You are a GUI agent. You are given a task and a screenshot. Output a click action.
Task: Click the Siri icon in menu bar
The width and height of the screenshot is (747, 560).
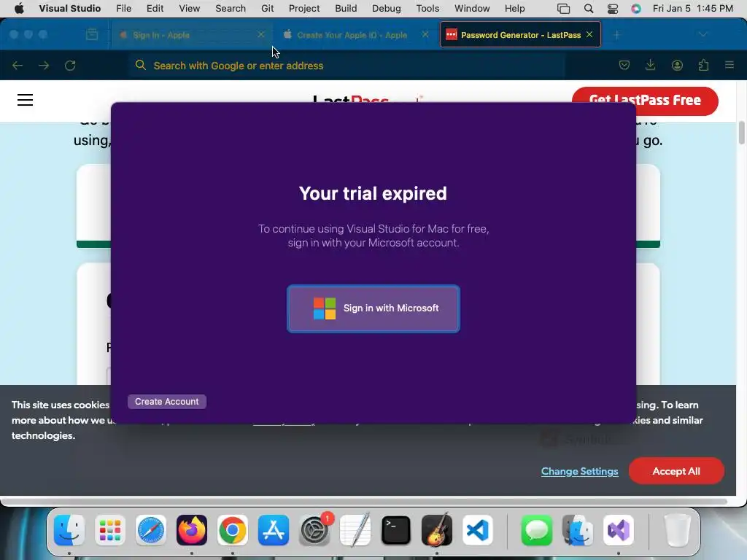[636, 9]
